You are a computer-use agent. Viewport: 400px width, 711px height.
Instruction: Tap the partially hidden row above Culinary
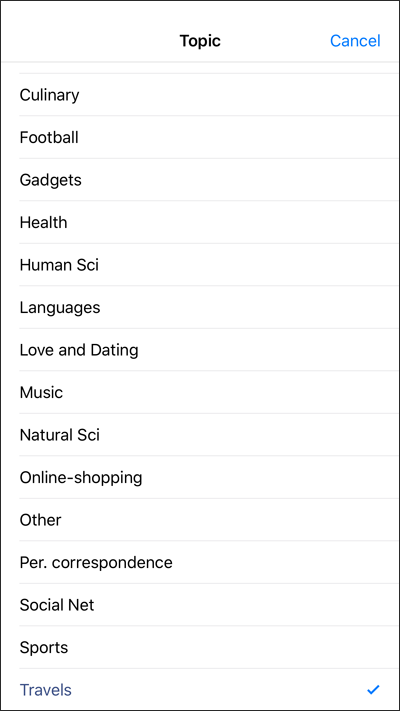click(x=200, y=68)
